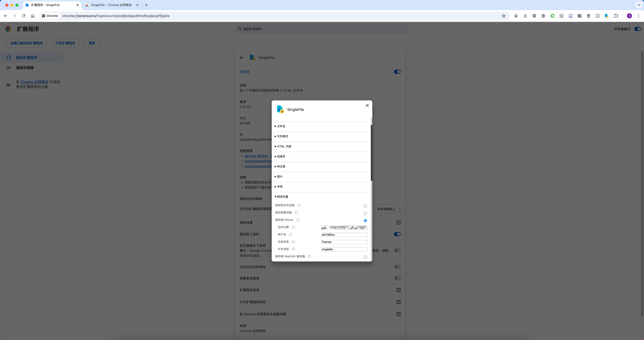Click back arrow beside SingleFile title
This screenshot has width=644, height=340.
242,58
